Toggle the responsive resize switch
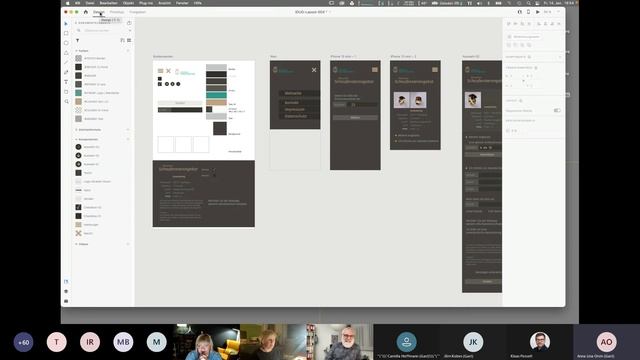The image size is (640, 360). 557,110
